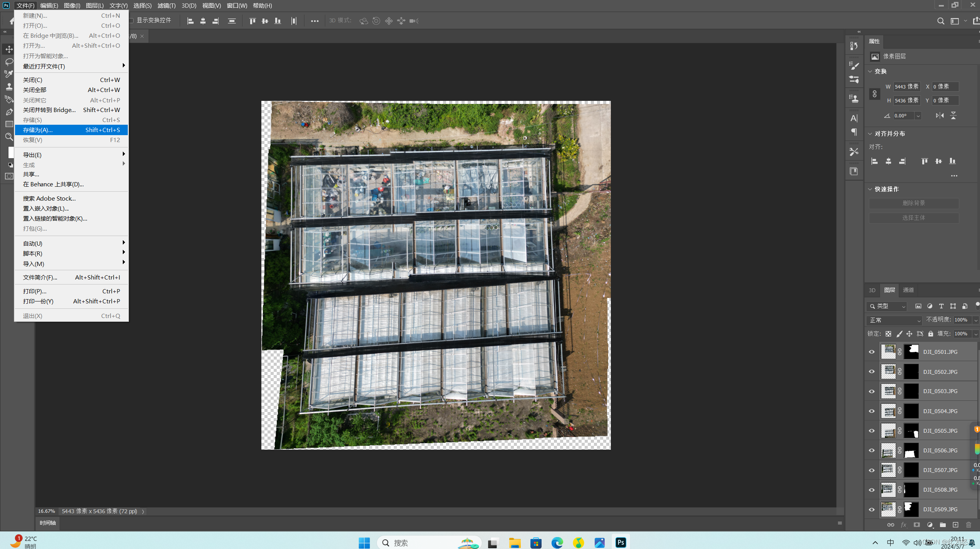Click the W width input field

click(x=906, y=87)
